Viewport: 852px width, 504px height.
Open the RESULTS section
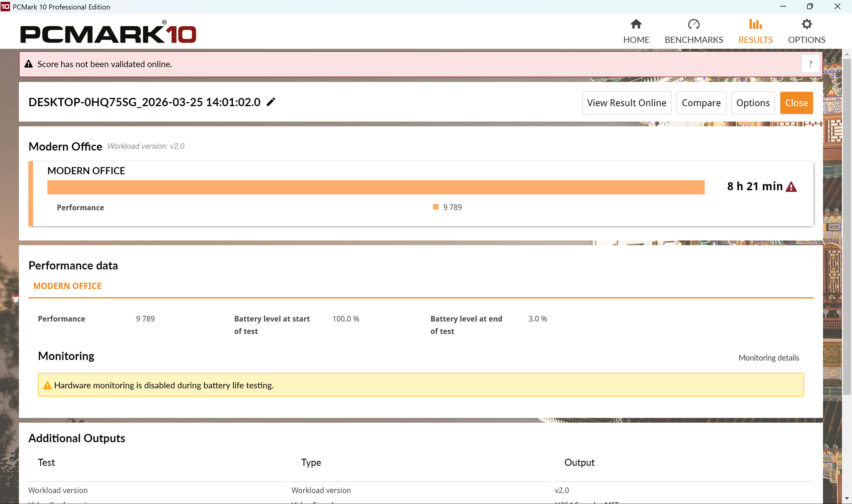(755, 32)
